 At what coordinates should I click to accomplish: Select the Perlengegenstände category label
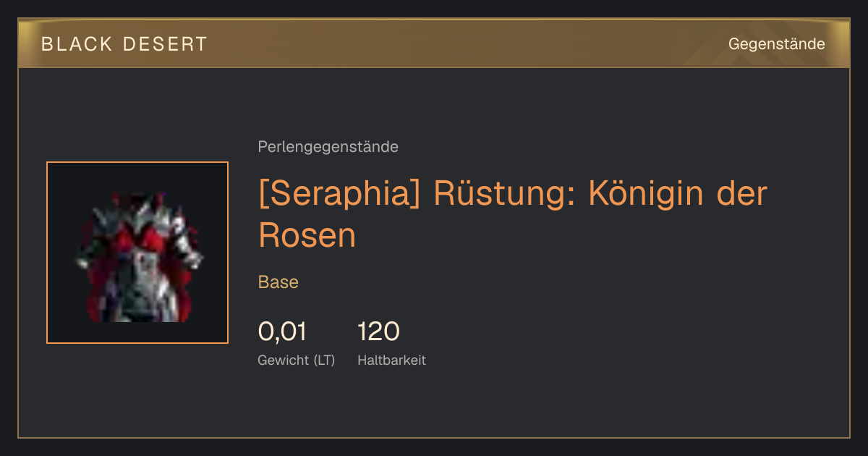click(328, 147)
